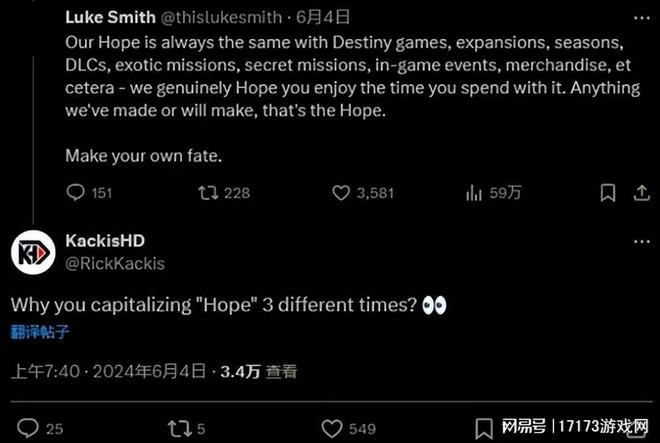Bookmark Luke Smith's tweet
This screenshot has height=443, width=660.
click(x=607, y=193)
